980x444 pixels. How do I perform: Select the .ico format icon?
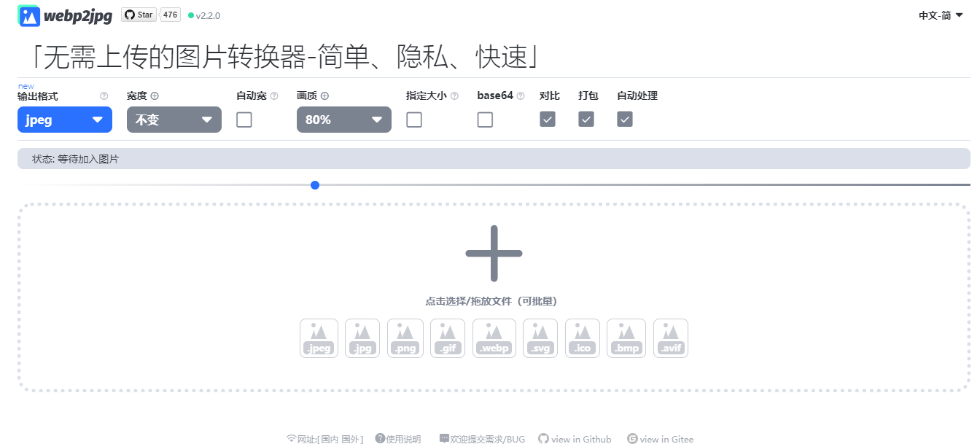coord(582,338)
